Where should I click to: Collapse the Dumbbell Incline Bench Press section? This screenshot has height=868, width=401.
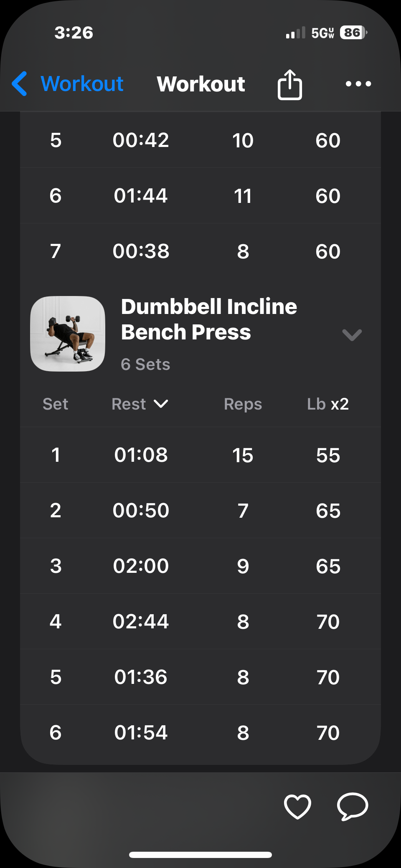click(352, 335)
